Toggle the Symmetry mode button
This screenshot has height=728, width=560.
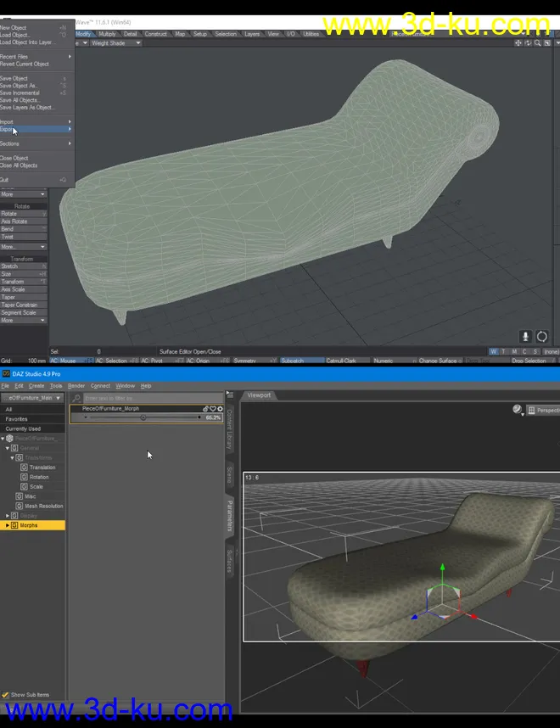tap(249, 361)
